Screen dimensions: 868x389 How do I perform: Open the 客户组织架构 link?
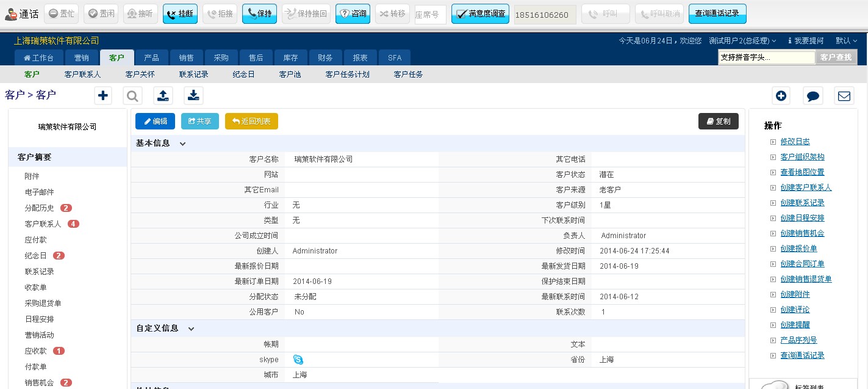point(802,157)
